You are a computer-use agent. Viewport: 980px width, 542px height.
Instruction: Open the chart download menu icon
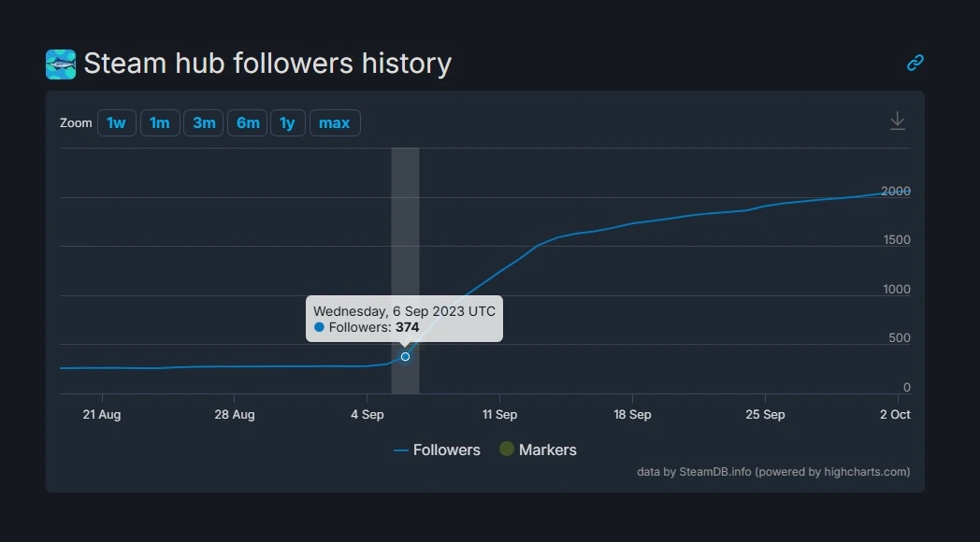click(x=898, y=121)
